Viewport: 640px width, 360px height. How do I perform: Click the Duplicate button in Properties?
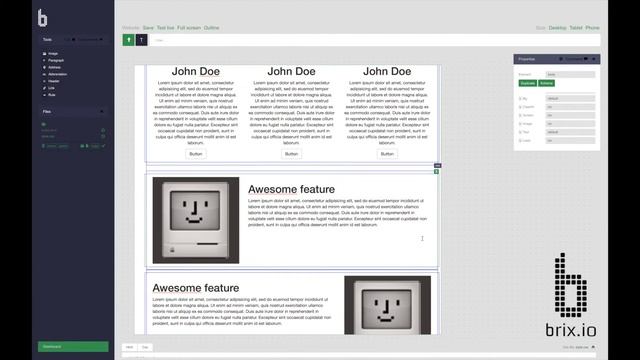pyautogui.click(x=528, y=83)
